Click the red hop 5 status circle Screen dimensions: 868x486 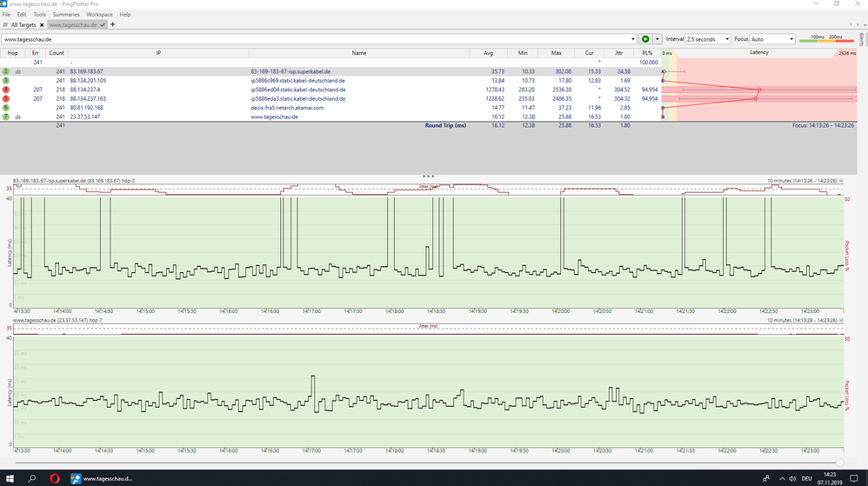6,98
